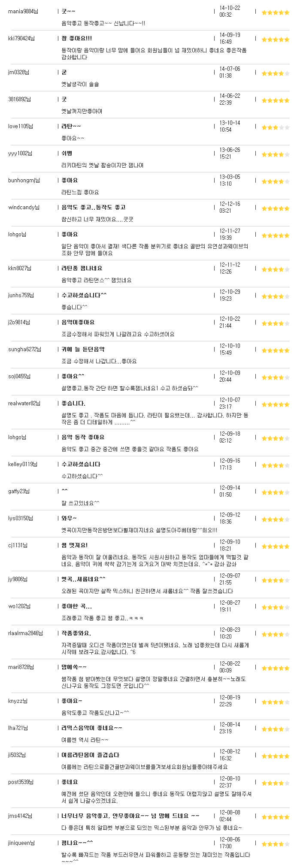This screenshot has height=868, width=300.
Task: Open username kki790424님
Action: [21, 39]
